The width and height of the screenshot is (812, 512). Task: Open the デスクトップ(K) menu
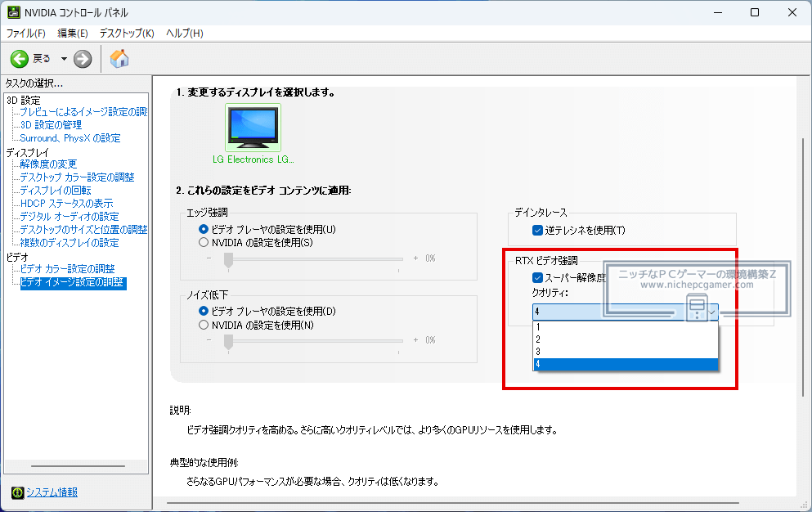[x=127, y=34]
